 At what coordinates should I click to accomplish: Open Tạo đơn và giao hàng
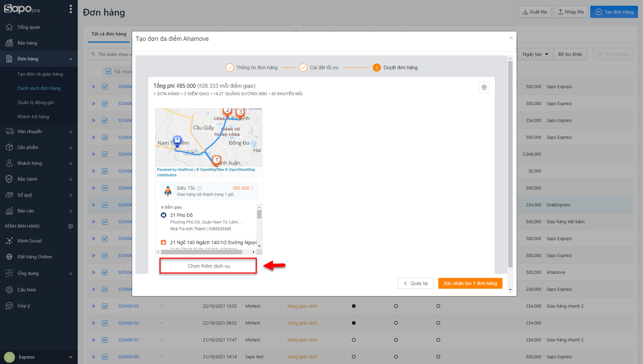(x=40, y=74)
